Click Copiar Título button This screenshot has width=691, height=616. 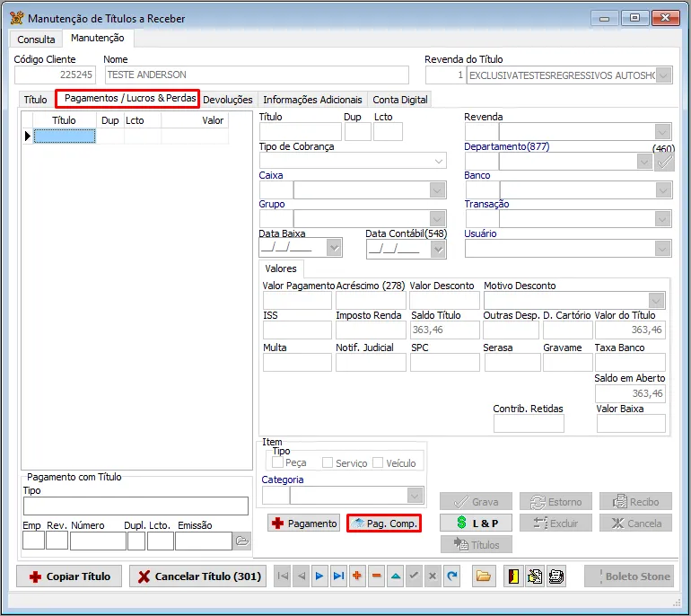click(x=69, y=576)
